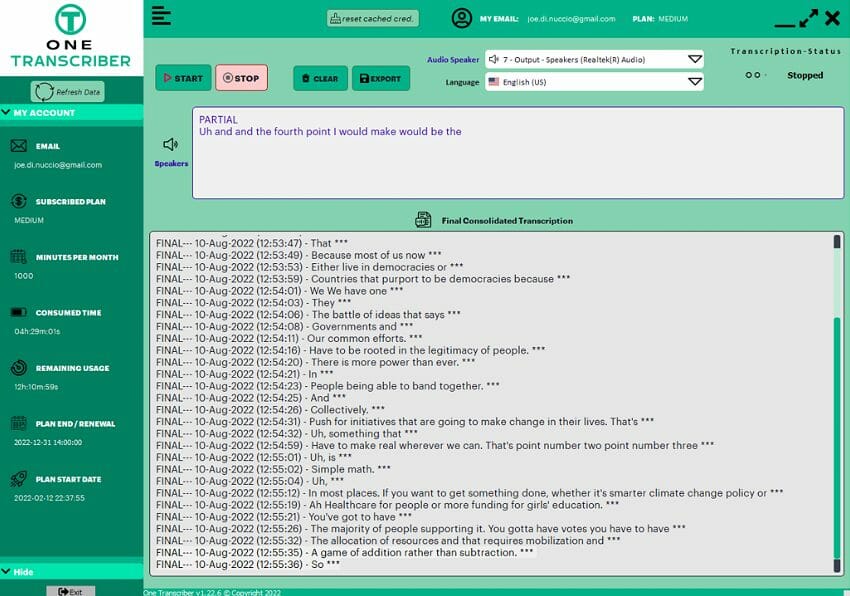Click the Plan Start Date rocket icon

click(x=18, y=478)
